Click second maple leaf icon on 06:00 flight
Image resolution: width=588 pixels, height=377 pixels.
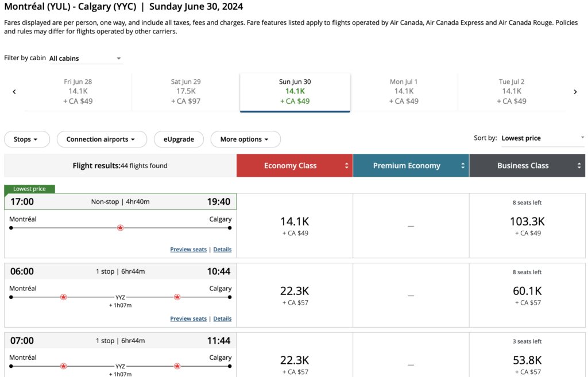177,297
